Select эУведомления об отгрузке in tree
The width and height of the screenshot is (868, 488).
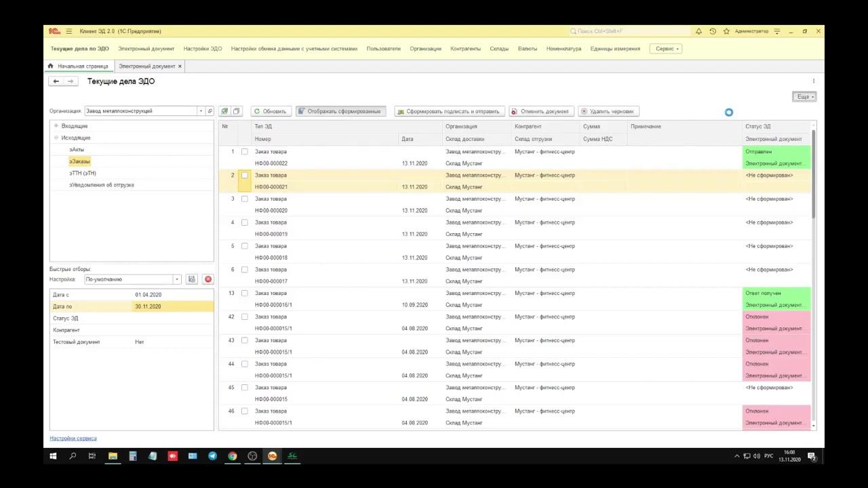pos(102,185)
